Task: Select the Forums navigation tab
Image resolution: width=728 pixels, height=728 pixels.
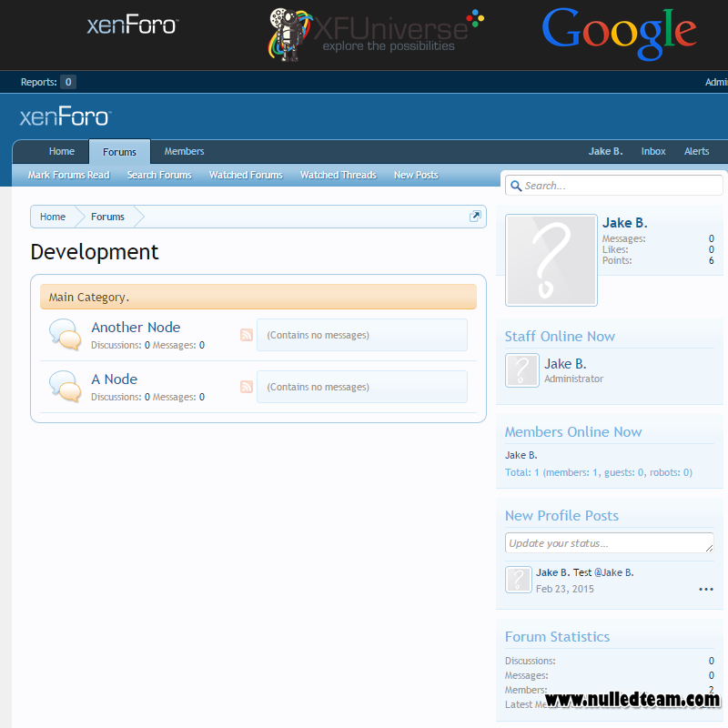Action: coord(119,152)
